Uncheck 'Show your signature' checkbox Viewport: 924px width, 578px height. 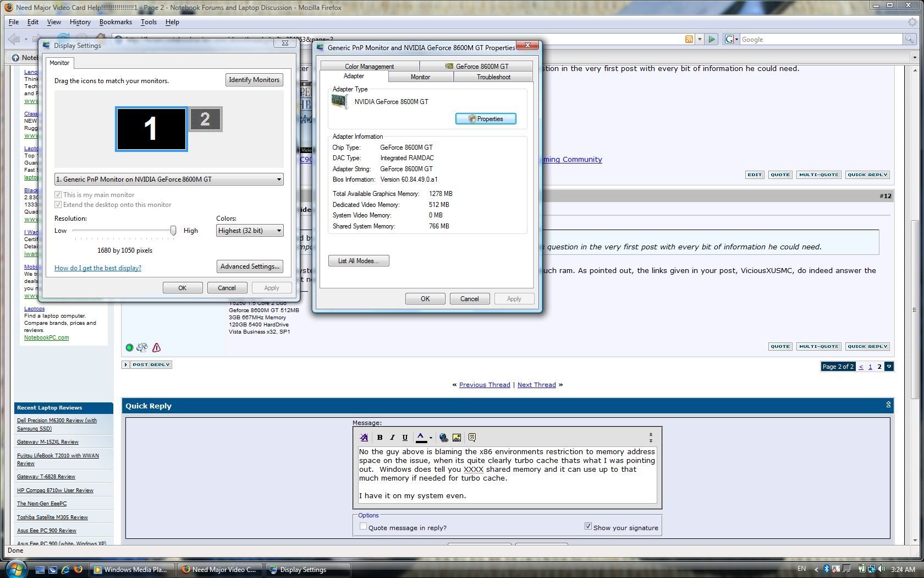point(588,526)
